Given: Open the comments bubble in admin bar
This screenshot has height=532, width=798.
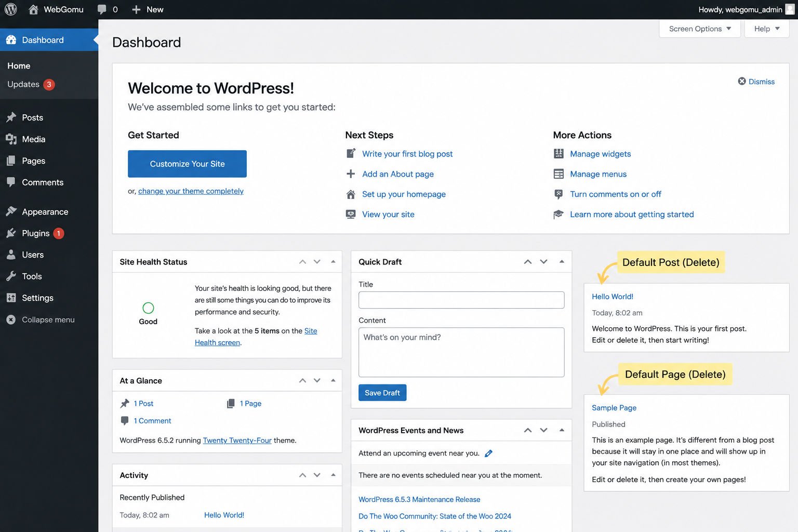Looking at the screenshot, I should [102, 9].
